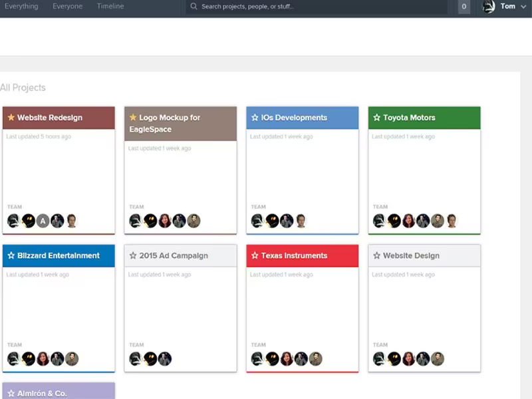The image size is (532, 399).
Task: Star the Almirón & Co. project
Action: coord(11,393)
